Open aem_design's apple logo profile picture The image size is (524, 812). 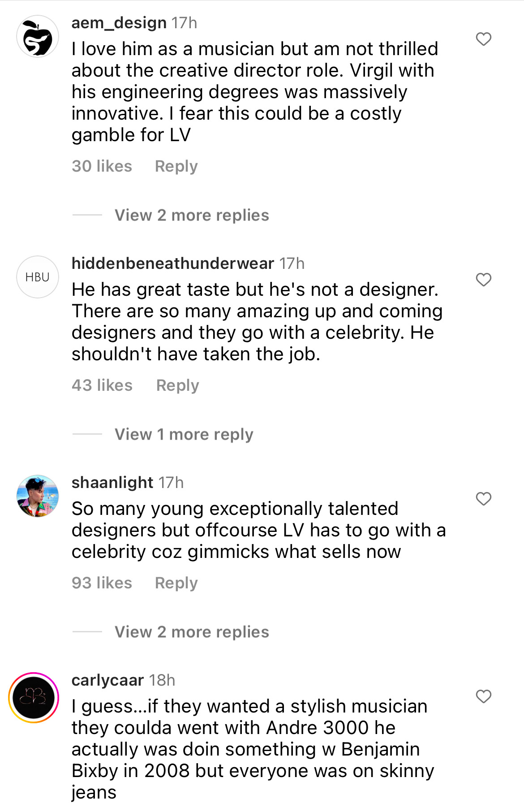pos(38,37)
